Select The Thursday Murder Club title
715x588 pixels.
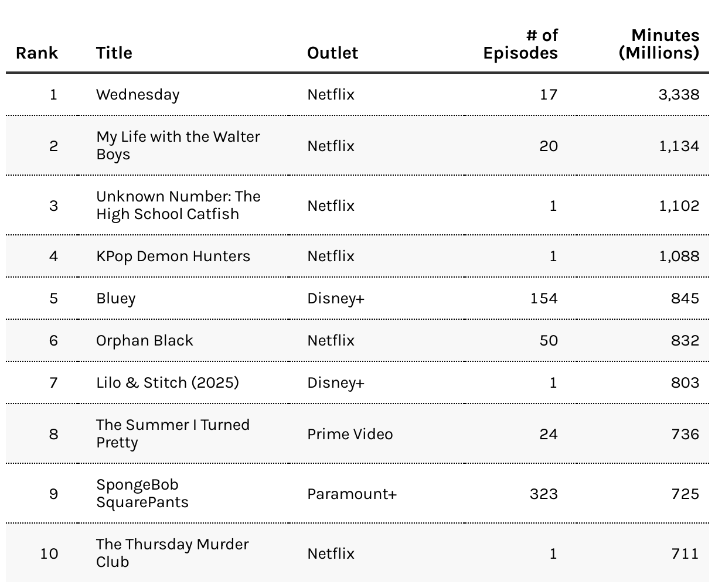pos(172,553)
